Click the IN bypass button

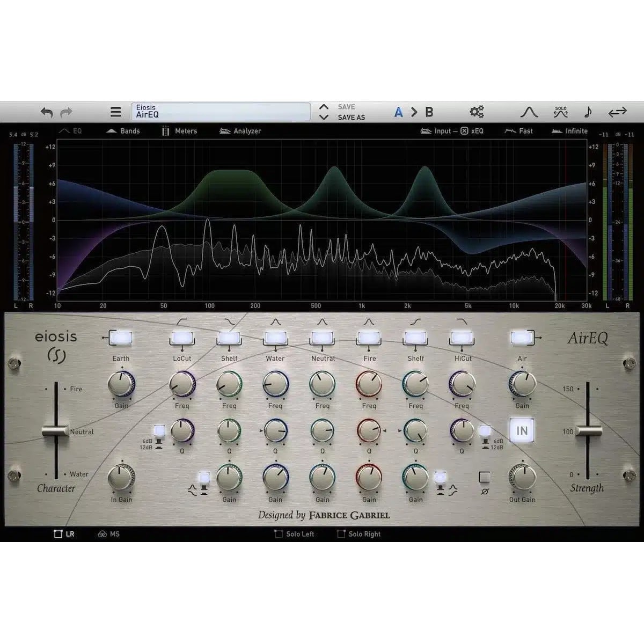(522, 430)
